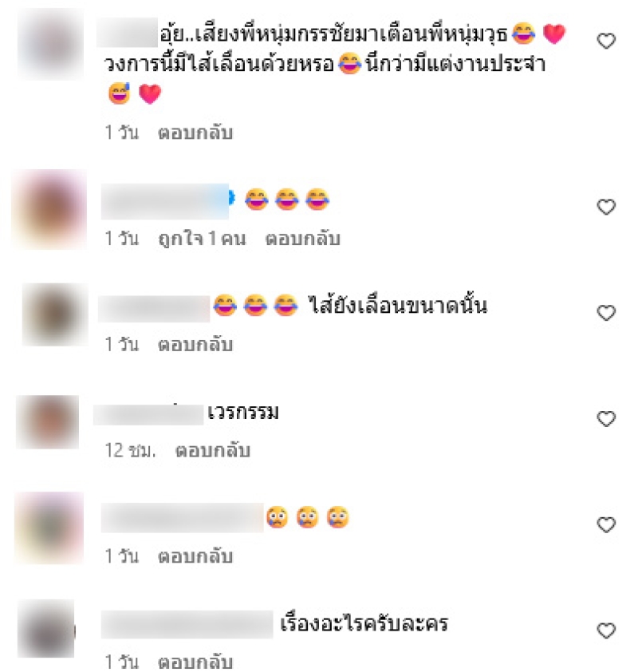Reply to the เวรกรรม comment
The image size is (638, 672).
[x=213, y=450]
